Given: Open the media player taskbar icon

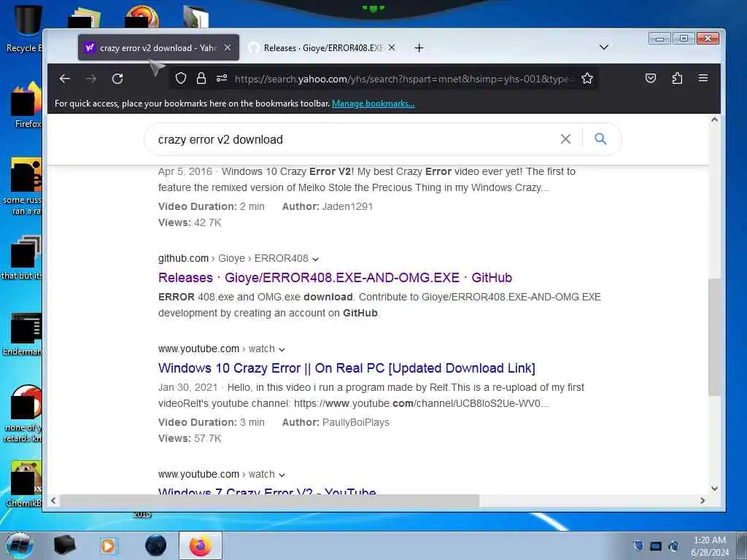Looking at the screenshot, I should [x=109, y=545].
